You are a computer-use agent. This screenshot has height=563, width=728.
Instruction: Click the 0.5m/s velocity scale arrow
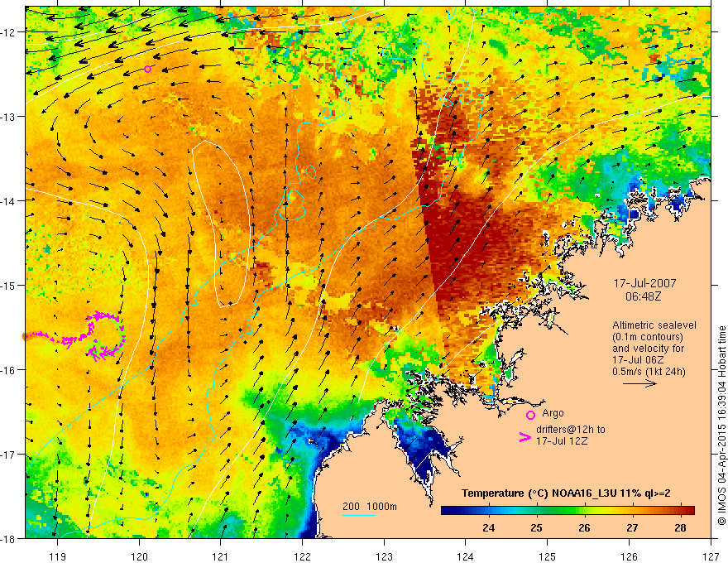(x=639, y=383)
